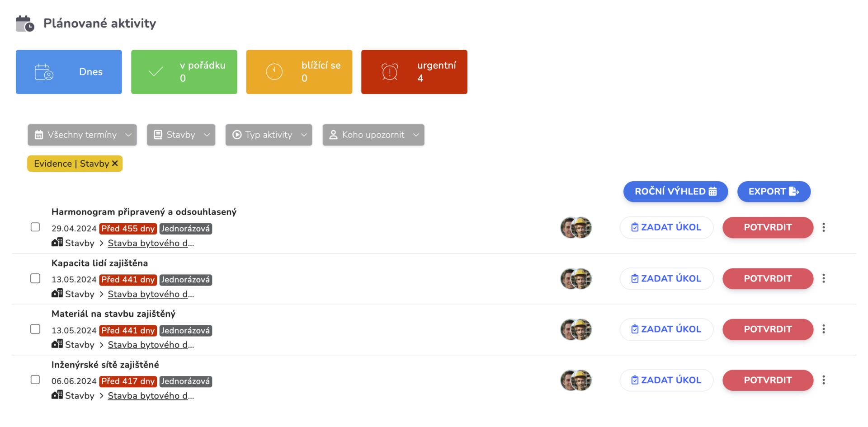Click the checkmark icon in v pořádku tile

[156, 72]
